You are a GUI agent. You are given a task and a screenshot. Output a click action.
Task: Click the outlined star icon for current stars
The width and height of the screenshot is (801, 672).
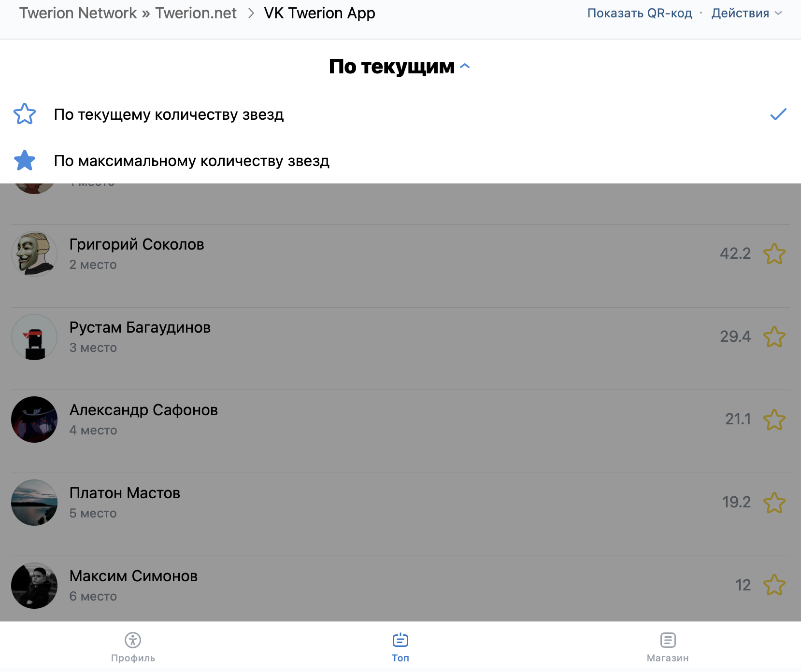coord(25,114)
